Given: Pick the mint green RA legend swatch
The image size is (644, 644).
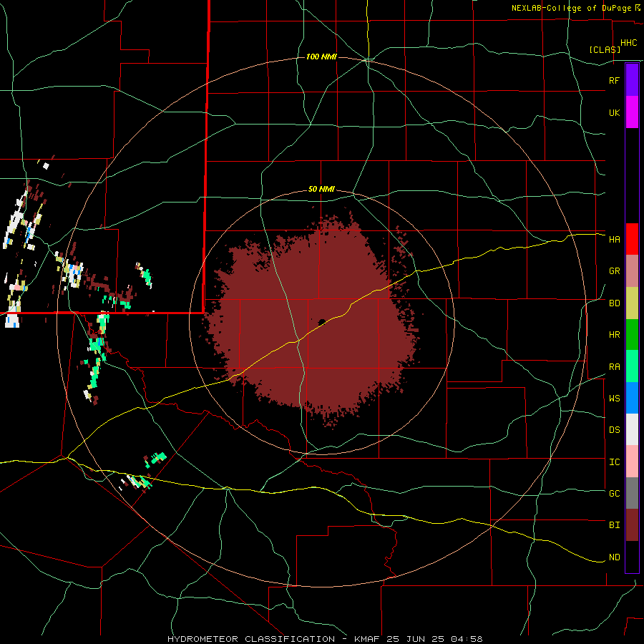Looking at the screenshot, I should coord(632,366).
